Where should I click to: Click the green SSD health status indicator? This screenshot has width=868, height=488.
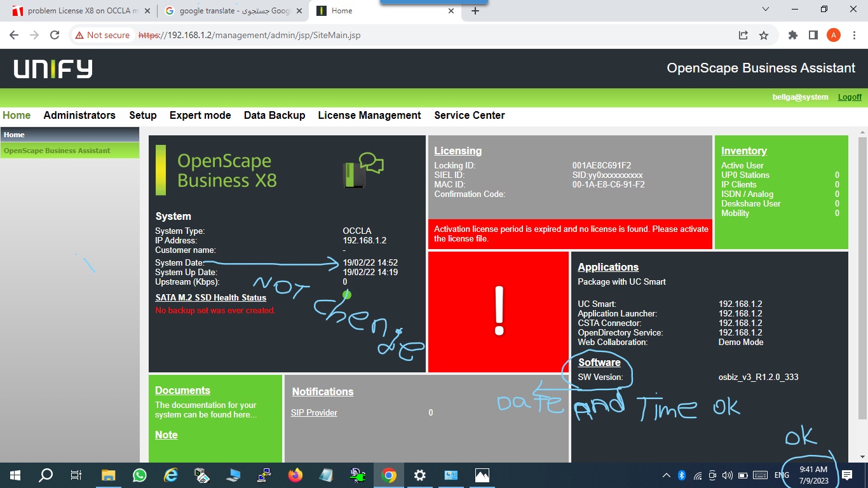tap(347, 294)
